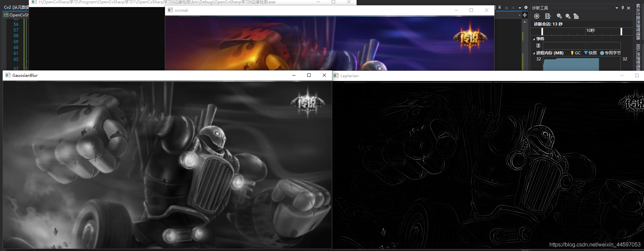Maximize the console exe window
This screenshot has width=644, height=251.
(333, 2)
